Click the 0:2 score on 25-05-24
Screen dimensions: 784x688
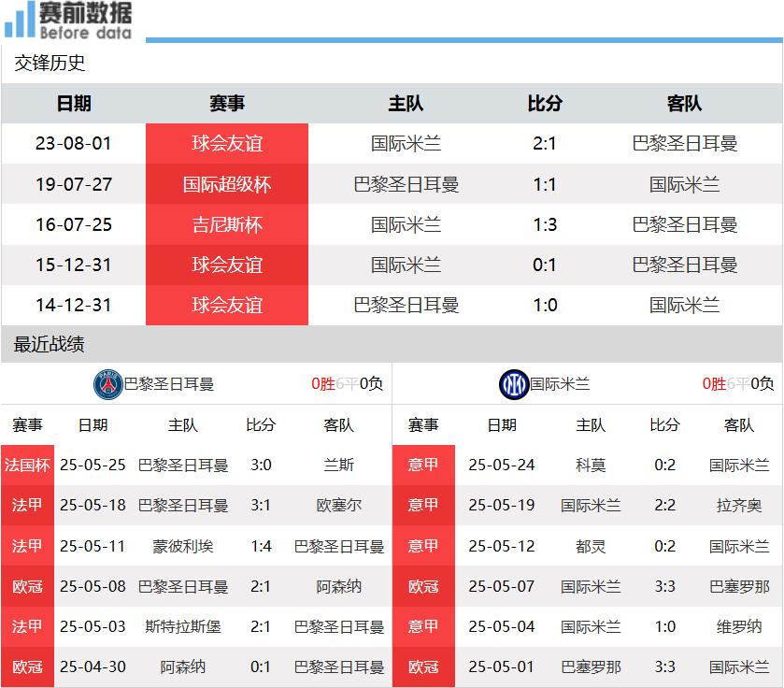click(665, 465)
